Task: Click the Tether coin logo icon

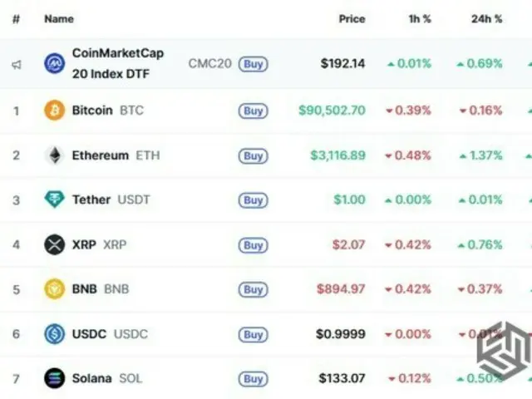Action: coord(54,200)
